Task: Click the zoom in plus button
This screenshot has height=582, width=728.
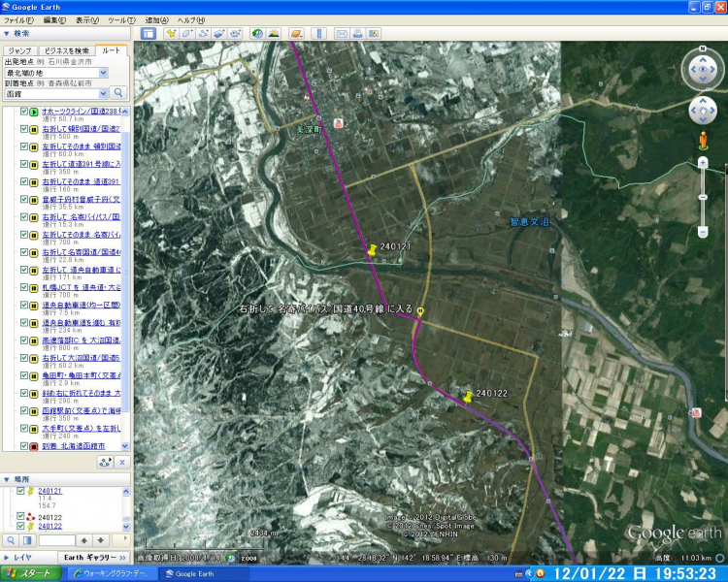Action: point(703,162)
